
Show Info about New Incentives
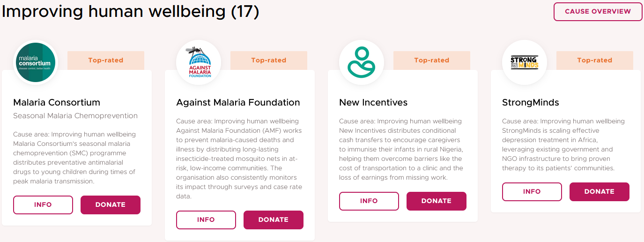369,201
